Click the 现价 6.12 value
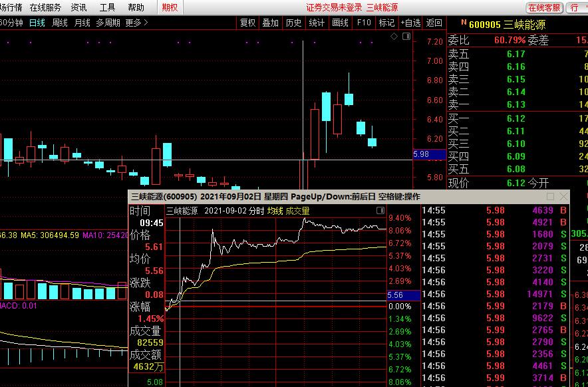Image resolution: width=588 pixels, height=387 pixels. [x=516, y=183]
